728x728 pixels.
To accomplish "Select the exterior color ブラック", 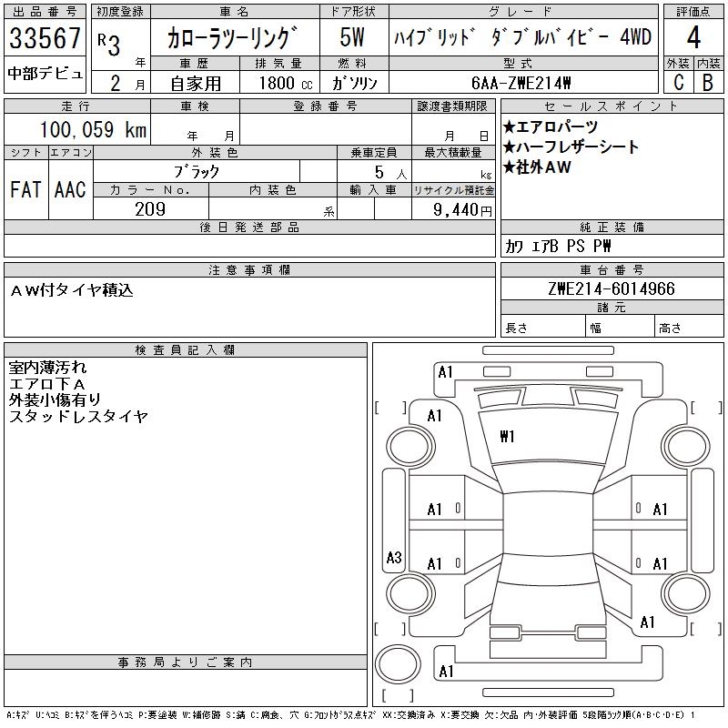I will click(197, 171).
